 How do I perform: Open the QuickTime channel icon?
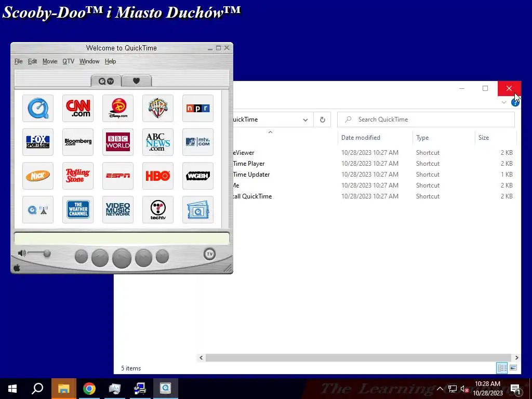37,108
